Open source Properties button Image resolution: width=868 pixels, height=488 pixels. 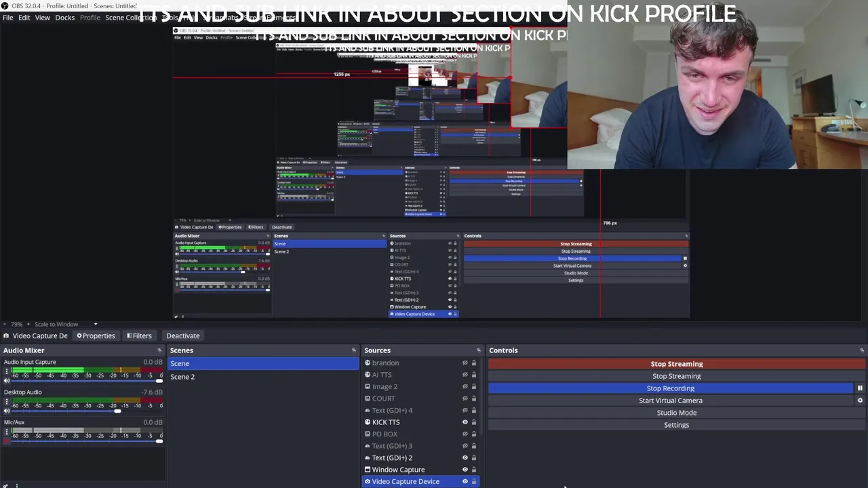coord(96,336)
